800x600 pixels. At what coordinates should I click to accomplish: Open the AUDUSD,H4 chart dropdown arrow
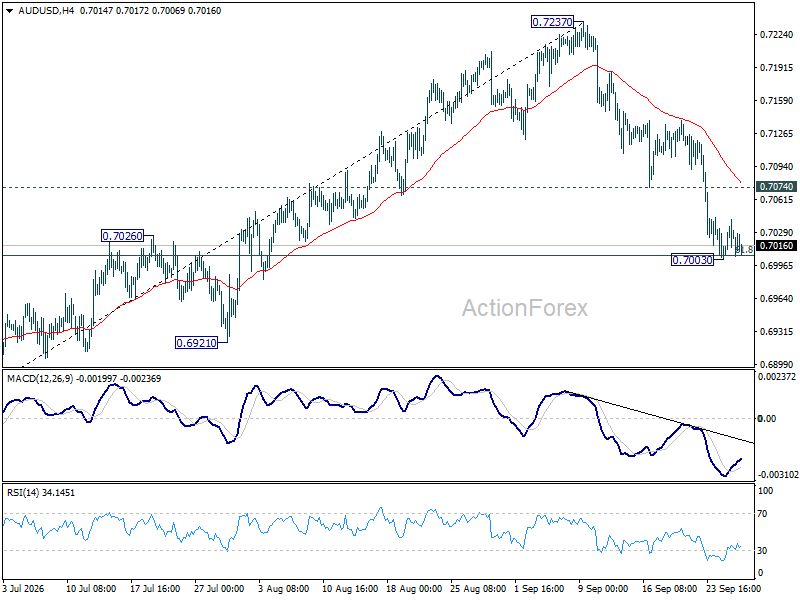coord(10,11)
